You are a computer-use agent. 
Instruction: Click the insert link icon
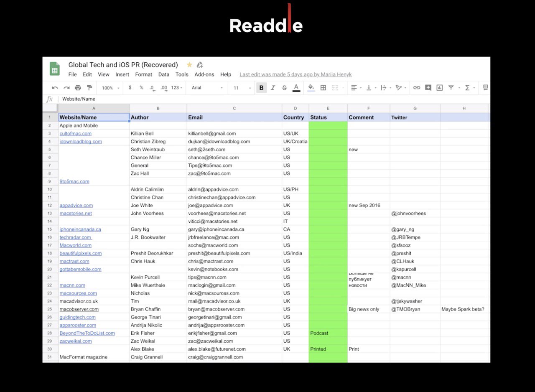click(417, 88)
